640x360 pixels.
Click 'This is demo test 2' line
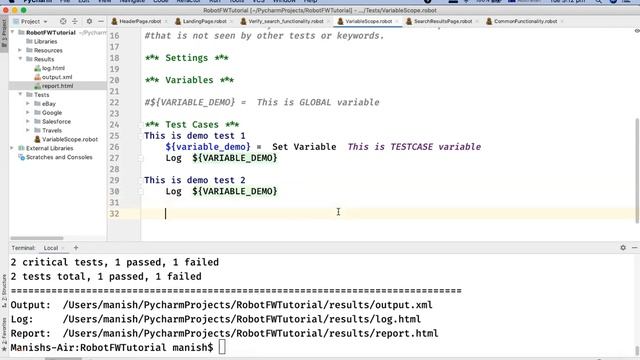coord(195,180)
